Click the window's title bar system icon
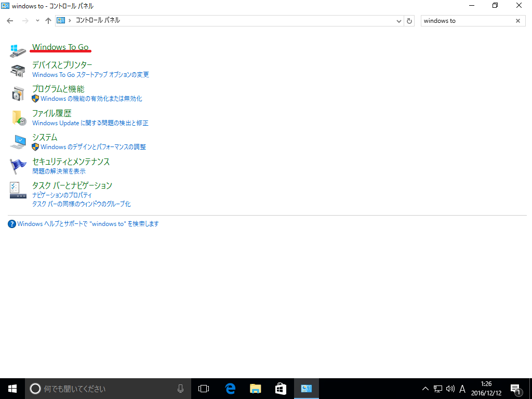 pos(5,6)
